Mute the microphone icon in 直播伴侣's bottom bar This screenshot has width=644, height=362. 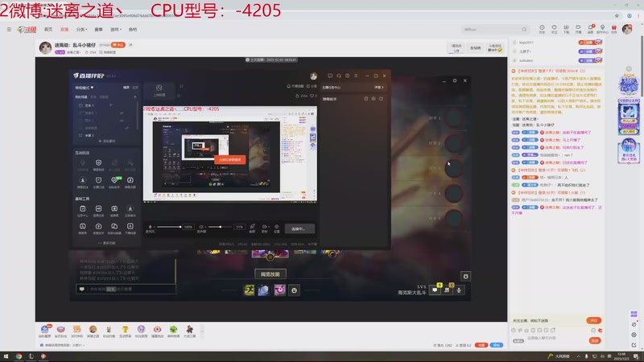pos(151,228)
